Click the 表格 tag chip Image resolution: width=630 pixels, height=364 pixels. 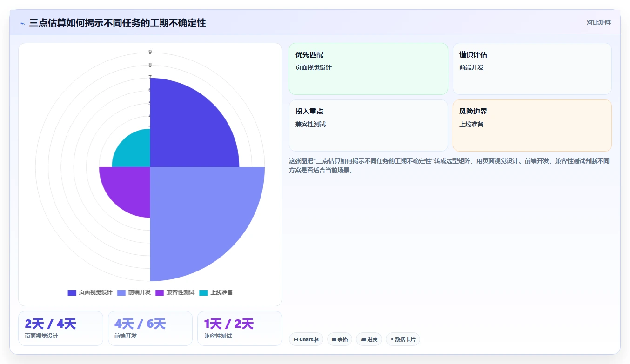[340, 339]
